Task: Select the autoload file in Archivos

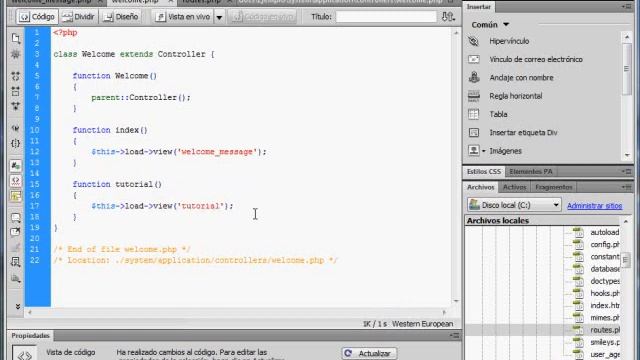Action: coord(604,232)
